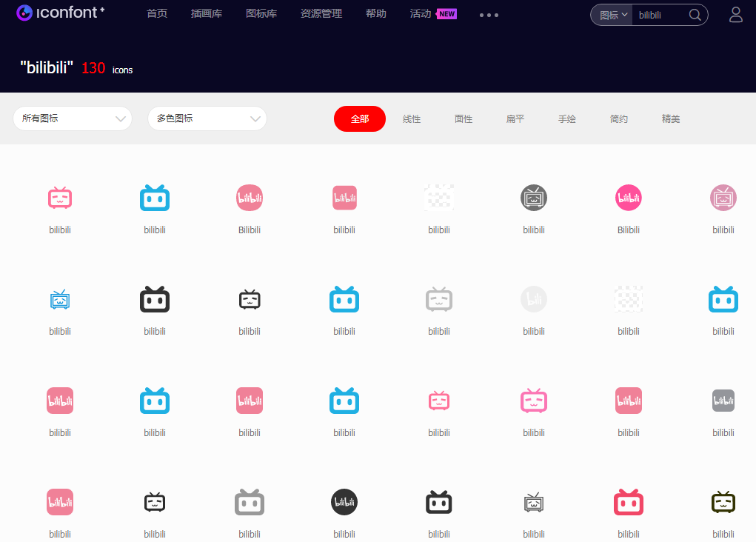Image resolution: width=756 pixels, height=542 pixels.
Task: Open the three-dot more menu
Action: 489,15
